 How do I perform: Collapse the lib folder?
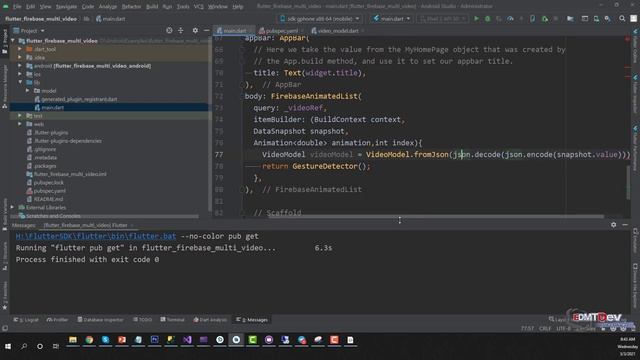point(20,82)
